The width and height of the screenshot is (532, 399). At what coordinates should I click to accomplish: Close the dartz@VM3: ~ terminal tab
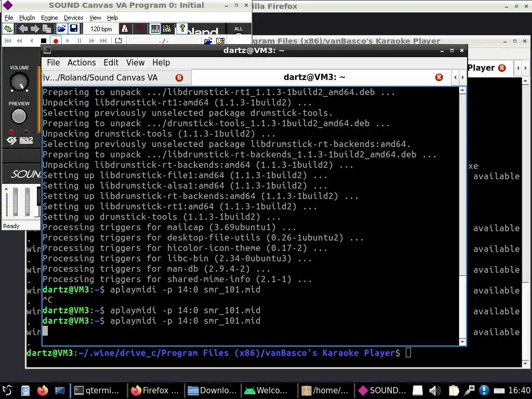pyautogui.click(x=438, y=77)
